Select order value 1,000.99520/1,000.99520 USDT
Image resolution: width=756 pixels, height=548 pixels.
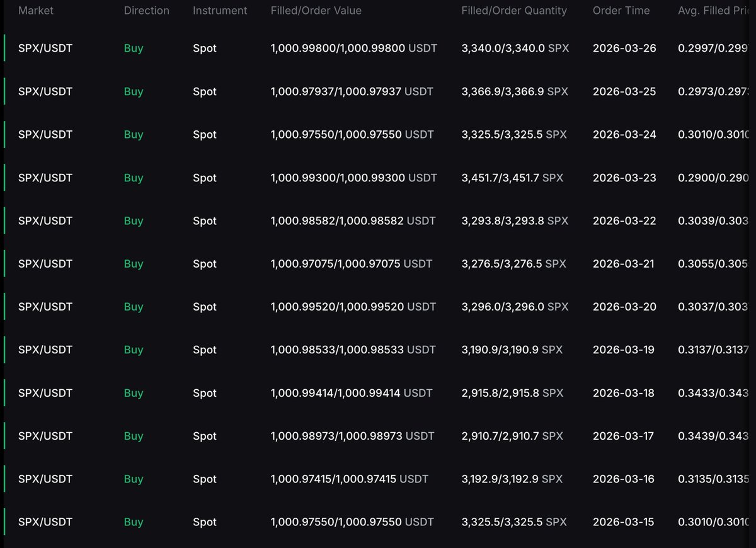point(353,307)
